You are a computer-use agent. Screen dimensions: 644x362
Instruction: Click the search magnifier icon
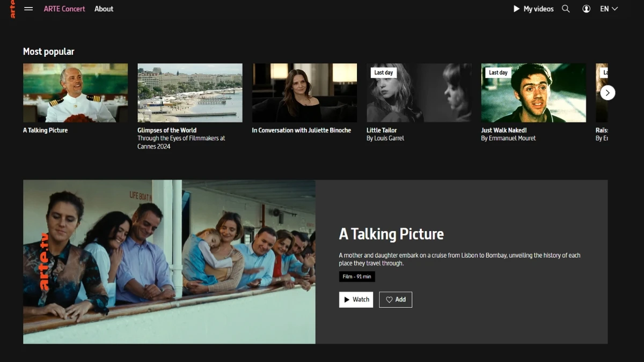pyautogui.click(x=566, y=9)
